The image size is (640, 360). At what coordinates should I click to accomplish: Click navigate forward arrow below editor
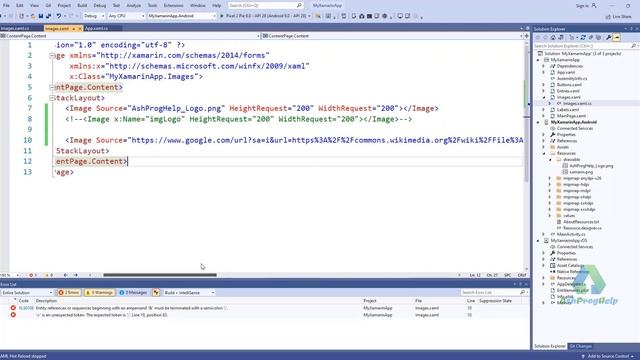pyautogui.click(x=76, y=275)
